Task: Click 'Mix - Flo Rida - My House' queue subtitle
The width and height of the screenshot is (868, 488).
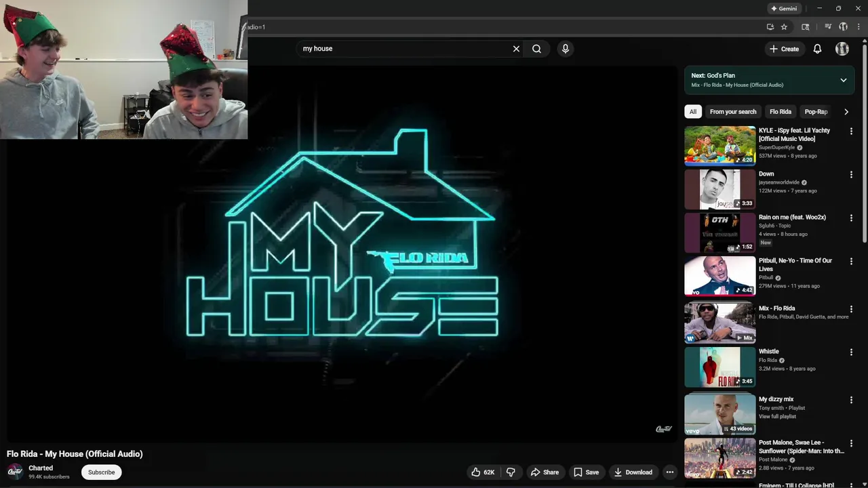Action: coord(737,85)
